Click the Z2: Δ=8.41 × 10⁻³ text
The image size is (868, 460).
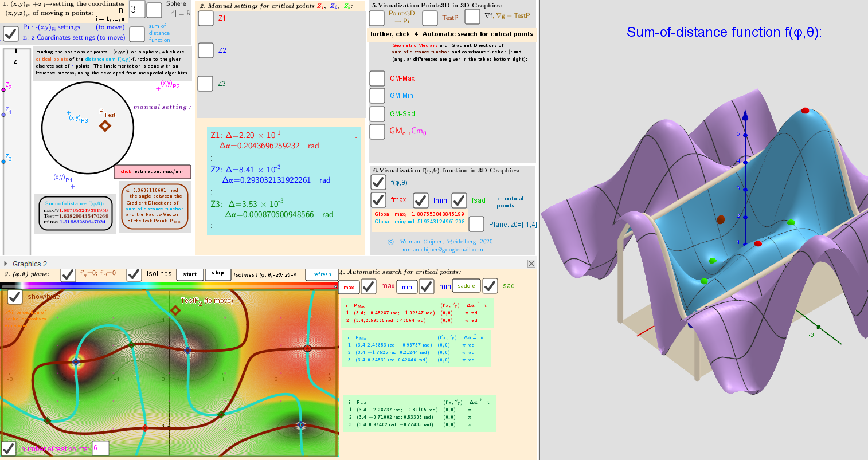247,169
